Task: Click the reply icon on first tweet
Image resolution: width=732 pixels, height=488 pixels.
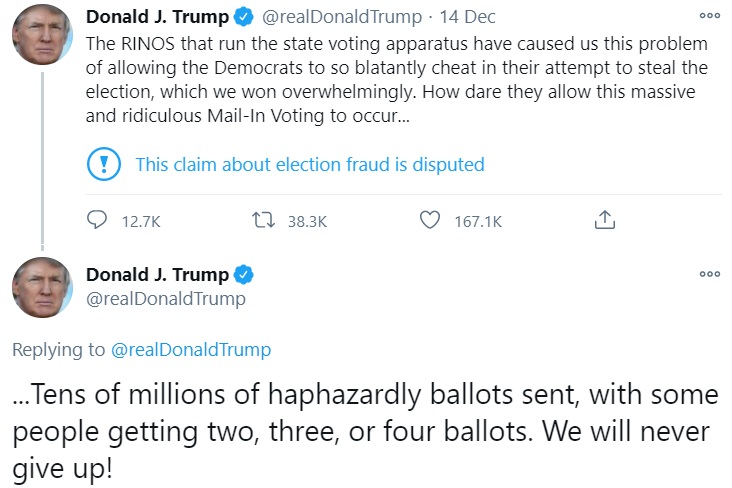Action: pos(98,220)
